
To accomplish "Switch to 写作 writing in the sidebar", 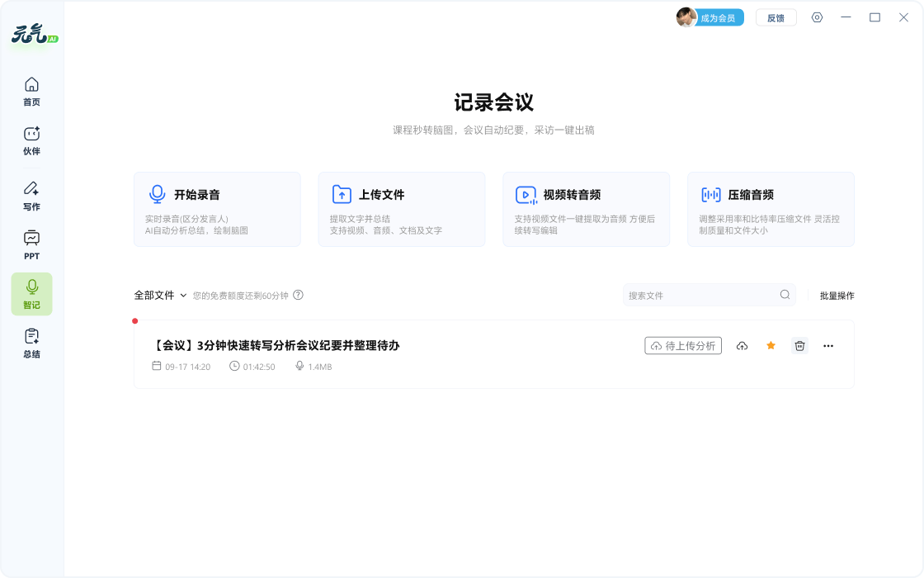I will [31, 196].
